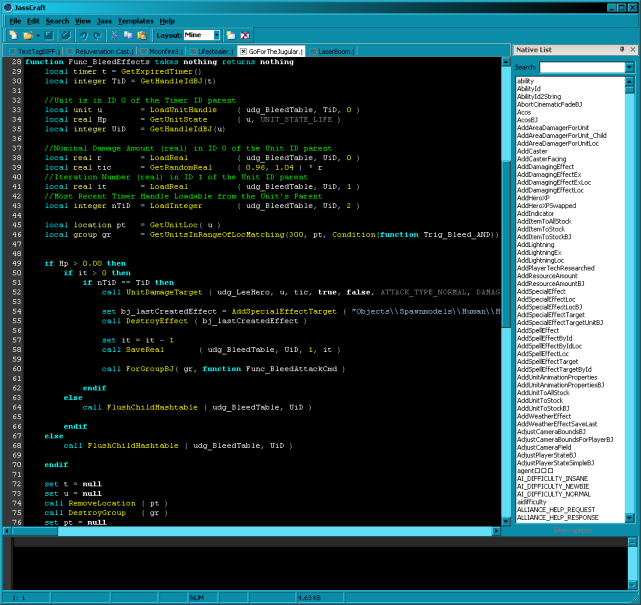
Task: Collapse the bottom output panel button
Action: (x=632, y=542)
